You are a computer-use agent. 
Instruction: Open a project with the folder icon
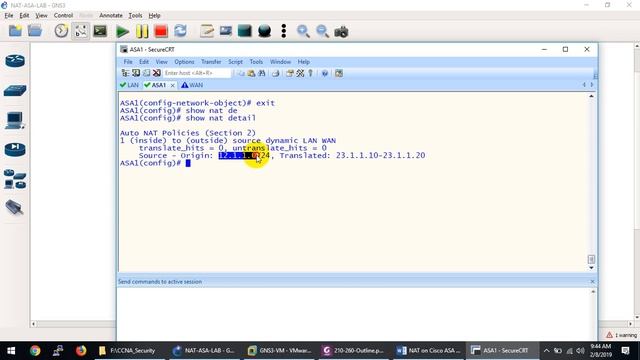click(35, 31)
